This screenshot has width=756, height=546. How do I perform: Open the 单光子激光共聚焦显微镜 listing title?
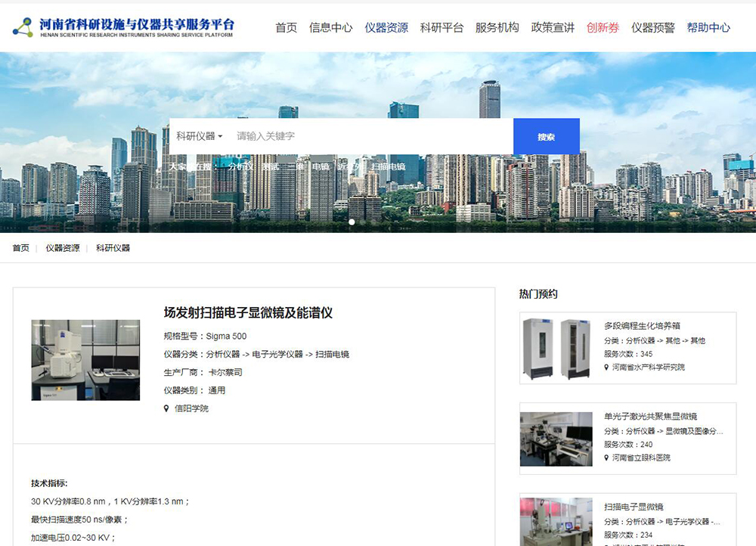(x=650, y=416)
